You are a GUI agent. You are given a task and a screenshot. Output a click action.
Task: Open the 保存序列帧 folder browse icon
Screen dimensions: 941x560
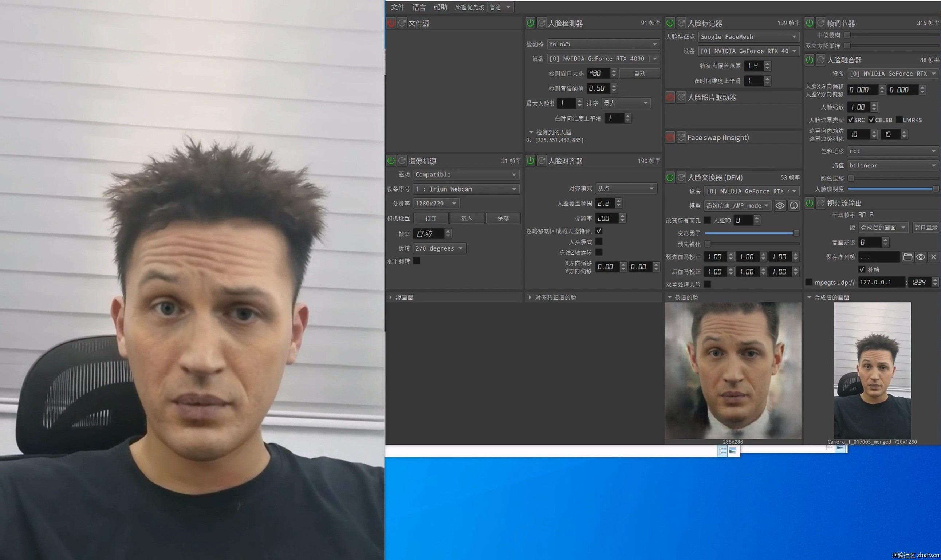(x=907, y=257)
